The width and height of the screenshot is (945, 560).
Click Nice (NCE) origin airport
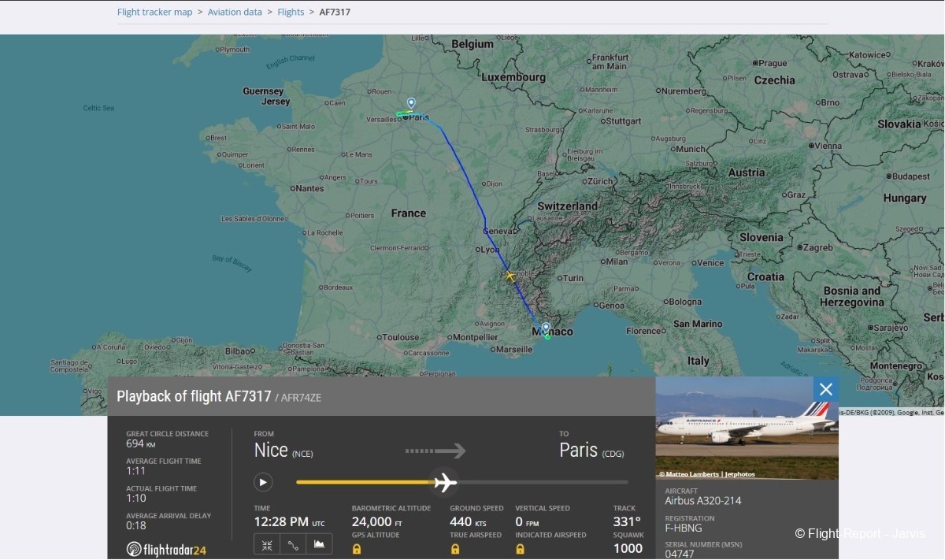pyautogui.click(x=283, y=450)
